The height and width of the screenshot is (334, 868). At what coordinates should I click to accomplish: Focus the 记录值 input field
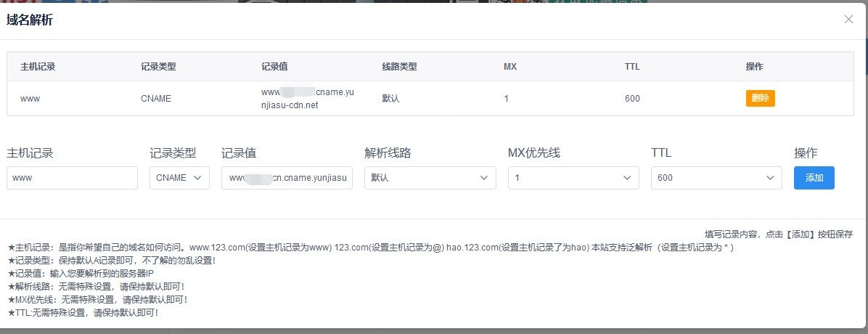(x=287, y=178)
